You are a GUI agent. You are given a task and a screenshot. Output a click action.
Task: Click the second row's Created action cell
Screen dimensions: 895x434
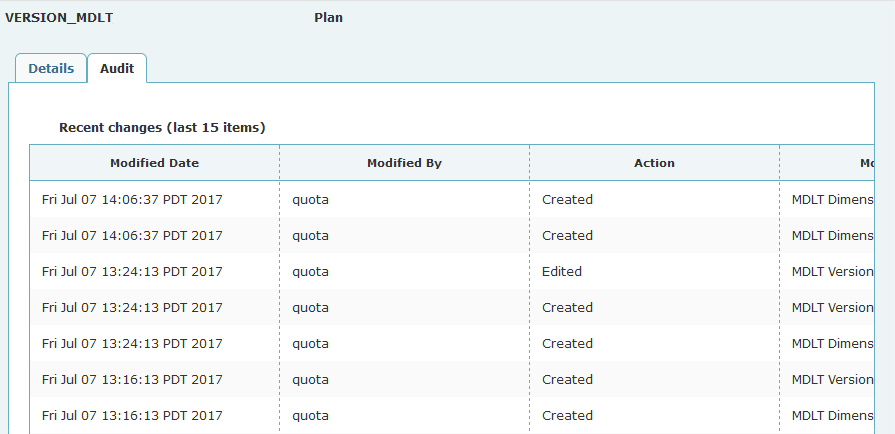coord(567,235)
